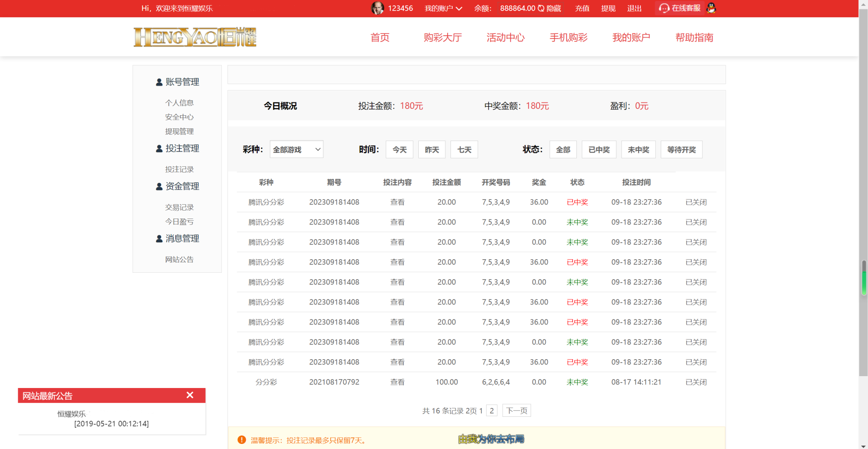Open the 彩种 game type dropdown
Screen dimensions: 868x449
296,150
